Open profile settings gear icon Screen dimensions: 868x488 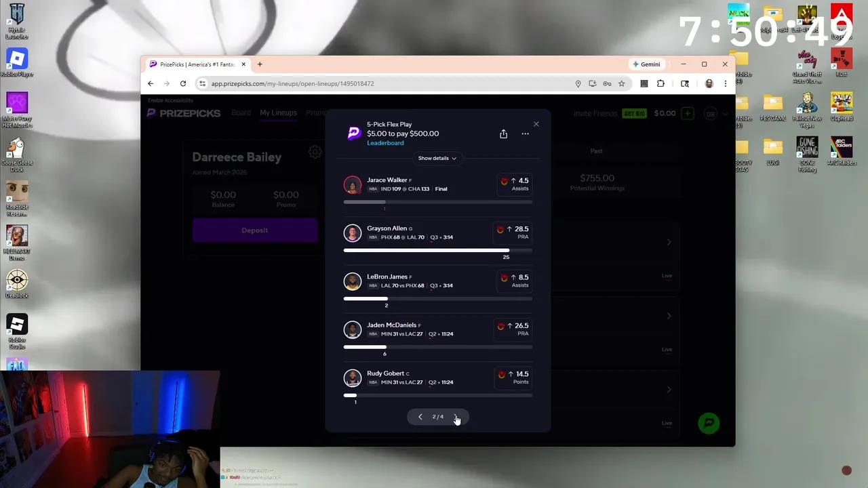point(315,152)
